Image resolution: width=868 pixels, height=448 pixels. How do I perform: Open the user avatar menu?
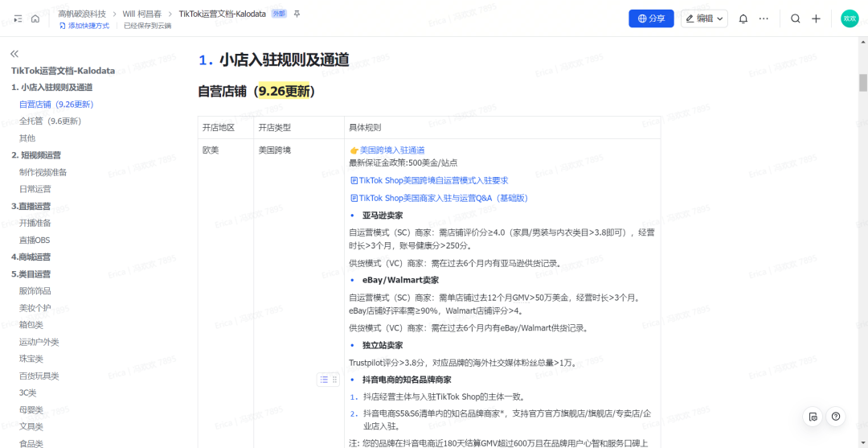pyautogui.click(x=850, y=18)
